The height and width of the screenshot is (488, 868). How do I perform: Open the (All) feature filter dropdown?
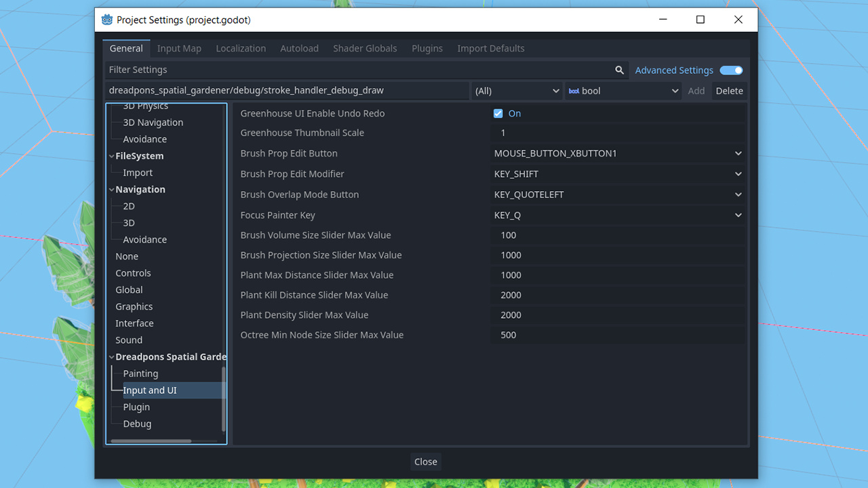517,91
